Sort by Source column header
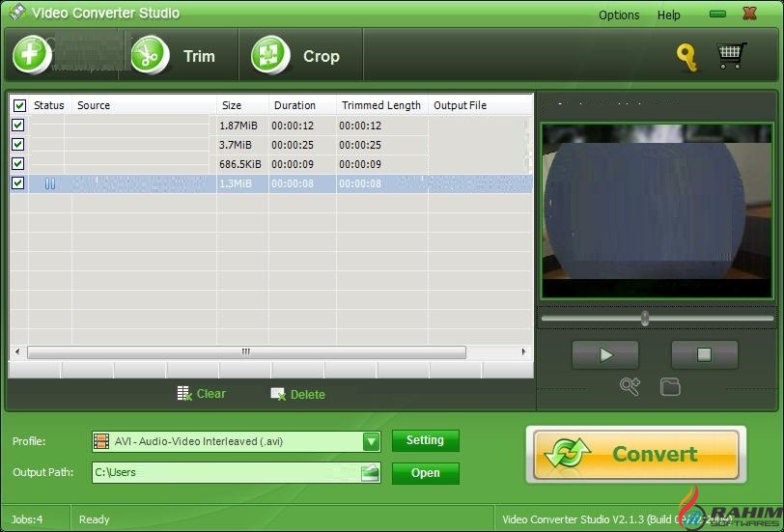Screen dimensions: 784x532 (x=144, y=105)
